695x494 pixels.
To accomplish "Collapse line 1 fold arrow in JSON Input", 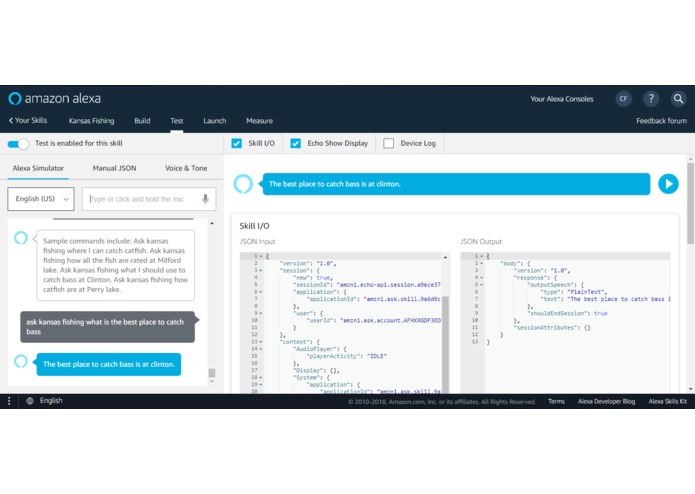I will coord(261,256).
